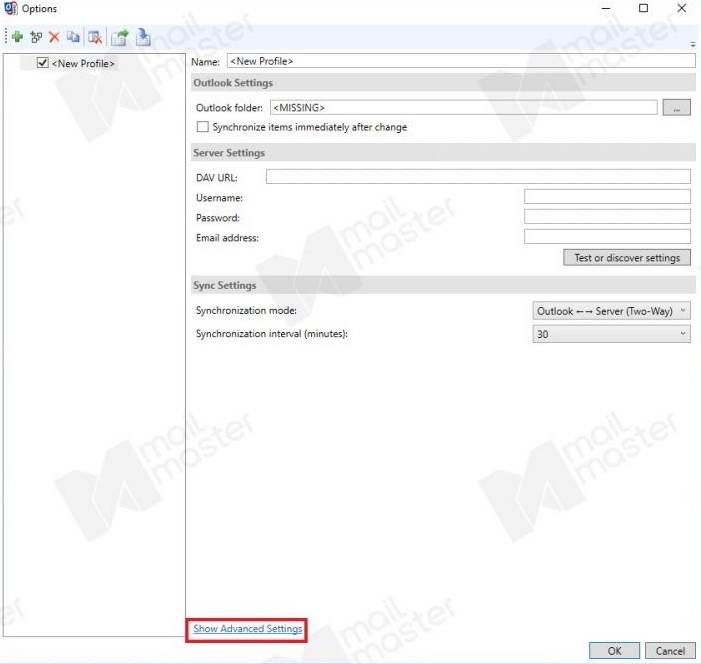Focus the Password text box
Screen dimensions: 701x664
607,216
